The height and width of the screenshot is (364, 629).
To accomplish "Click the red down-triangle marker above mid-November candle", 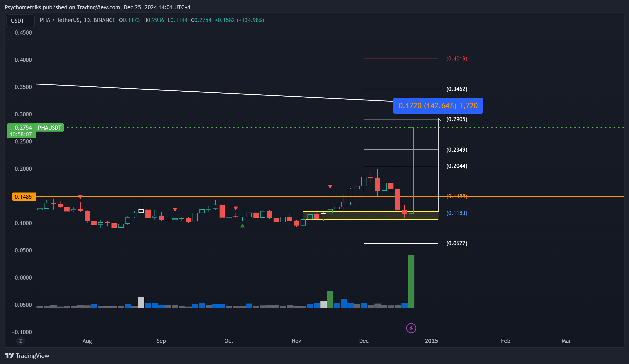I will click(x=330, y=187).
